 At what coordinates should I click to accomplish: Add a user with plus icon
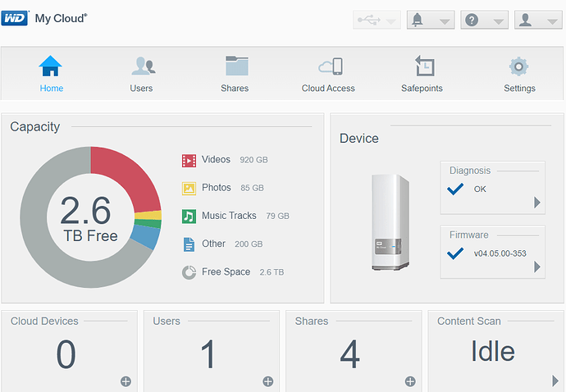268,381
